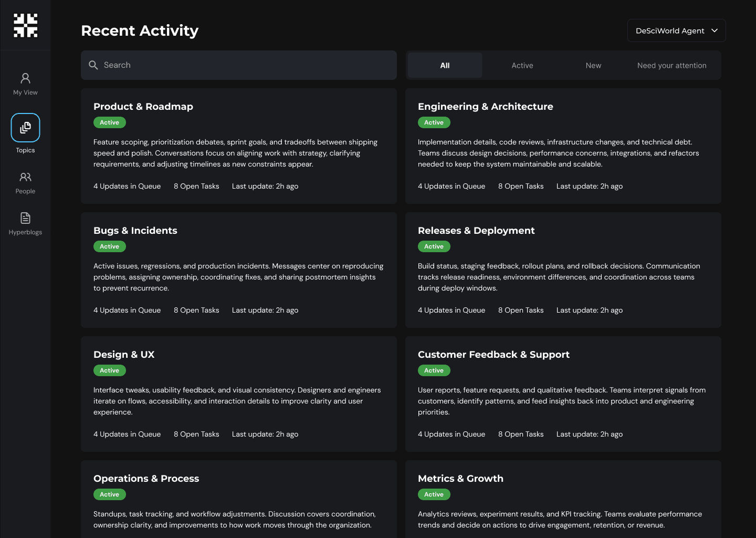Click Active badge on Operations & Process
The image size is (756, 538).
[110, 494]
